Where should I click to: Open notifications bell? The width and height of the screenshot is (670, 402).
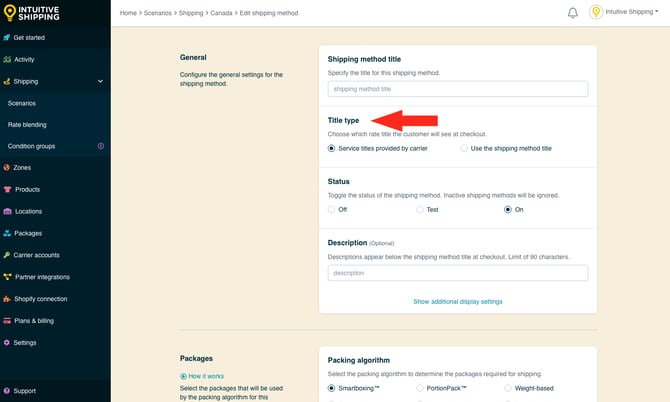click(573, 13)
